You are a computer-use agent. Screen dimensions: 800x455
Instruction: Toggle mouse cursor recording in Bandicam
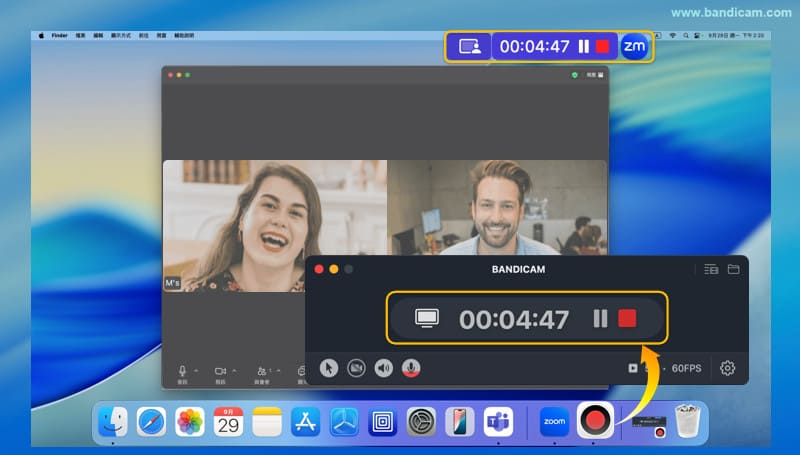tap(329, 368)
